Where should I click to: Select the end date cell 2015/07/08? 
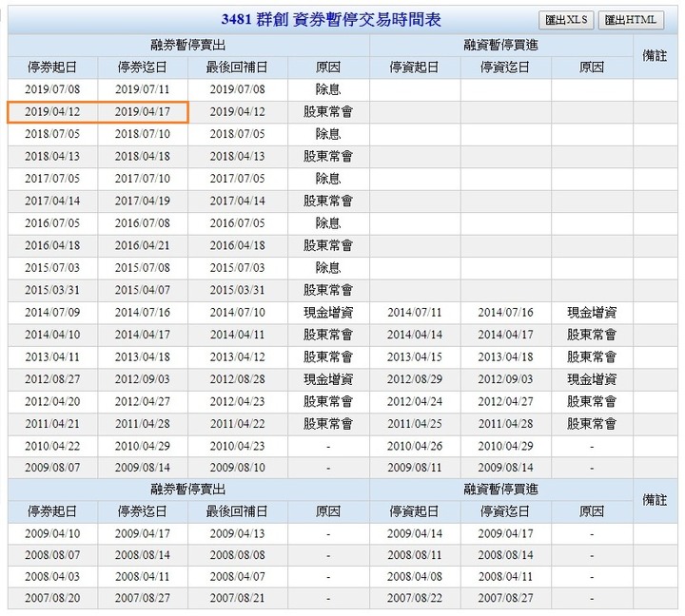143,268
